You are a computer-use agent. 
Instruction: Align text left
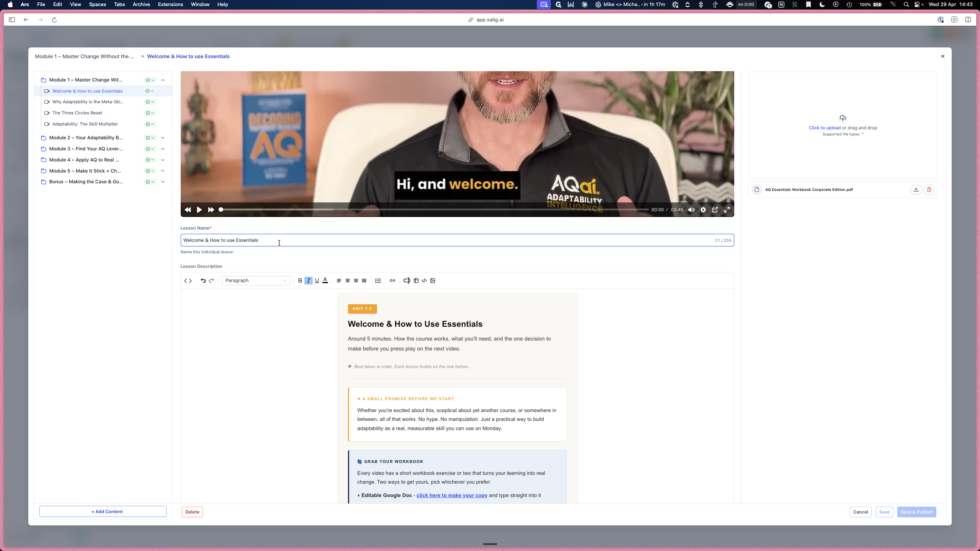coord(339,280)
